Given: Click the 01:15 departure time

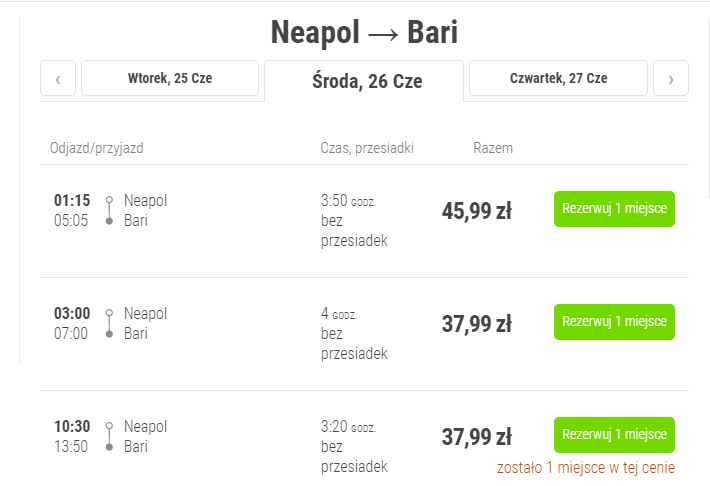Looking at the screenshot, I should click(x=72, y=200).
